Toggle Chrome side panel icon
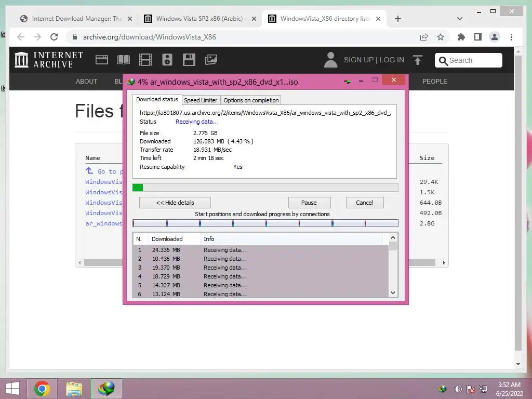The width and height of the screenshot is (532, 399). (x=478, y=37)
